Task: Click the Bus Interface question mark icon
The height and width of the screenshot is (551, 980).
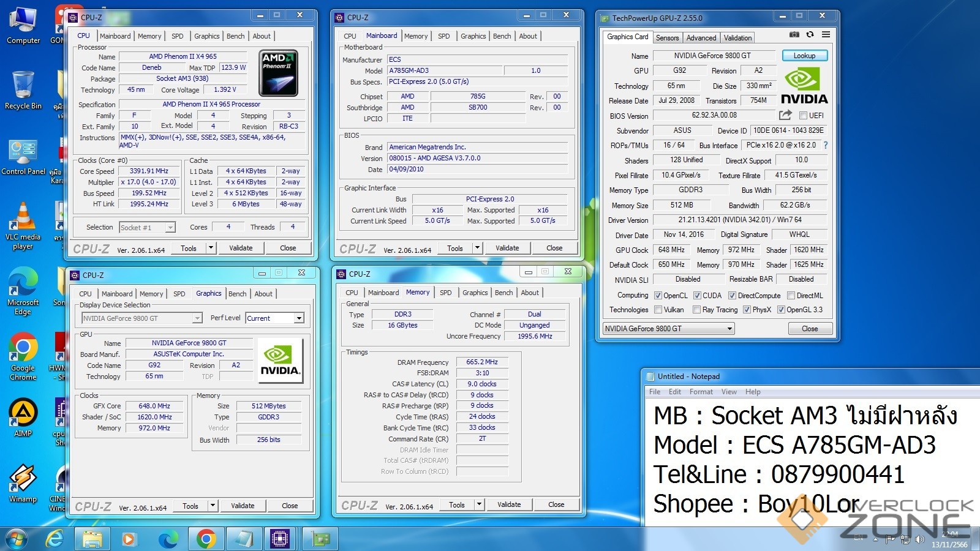Action: tap(825, 145)
